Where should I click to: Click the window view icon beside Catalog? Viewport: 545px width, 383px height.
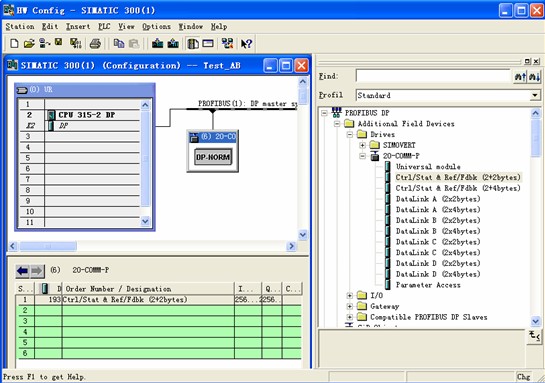click(208, 43)
